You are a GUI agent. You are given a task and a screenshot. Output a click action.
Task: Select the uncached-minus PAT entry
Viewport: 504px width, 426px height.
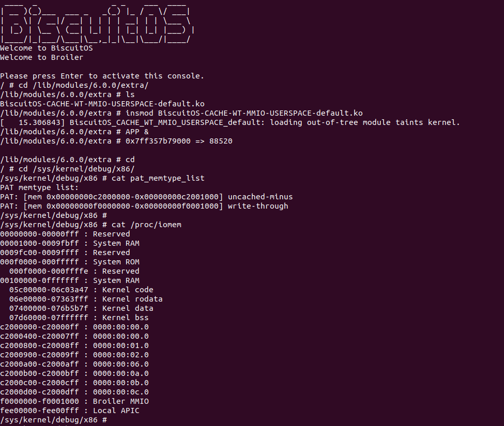point(146,197)
